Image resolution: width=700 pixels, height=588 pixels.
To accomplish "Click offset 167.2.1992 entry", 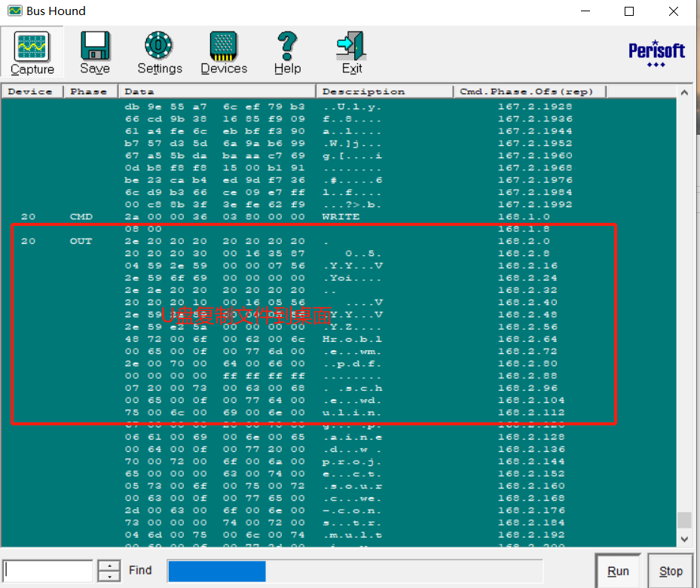I will click(535, 204).
